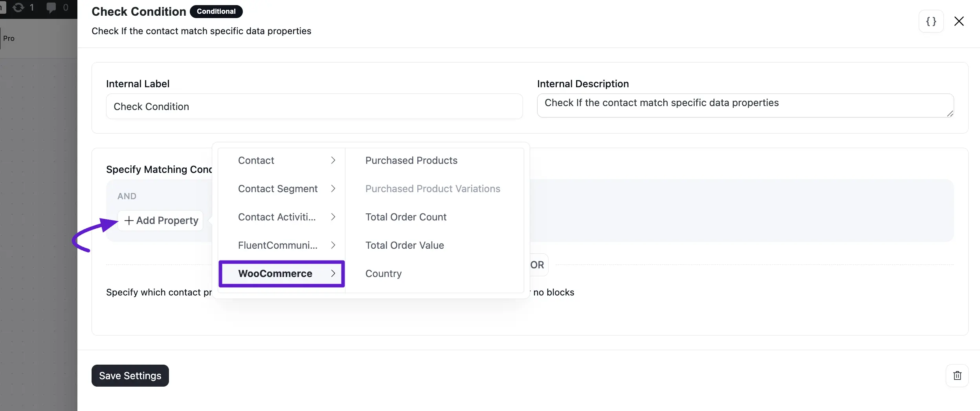This screenshot has width=980, height=411.
Task: Open comments bubble icon in admin bar
Action: (x=51, y=7)
